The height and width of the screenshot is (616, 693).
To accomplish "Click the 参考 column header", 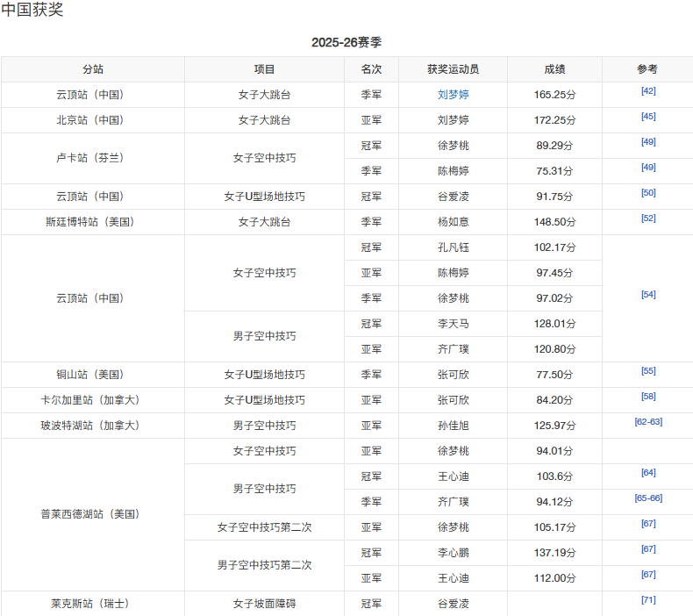I will pos(647,69).
